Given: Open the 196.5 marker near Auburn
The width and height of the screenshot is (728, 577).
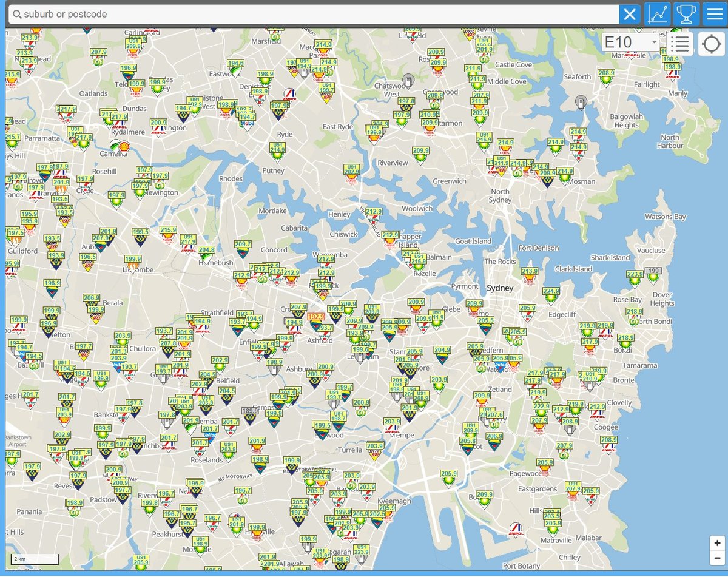Looking at the screenshot, I should 87,262.
